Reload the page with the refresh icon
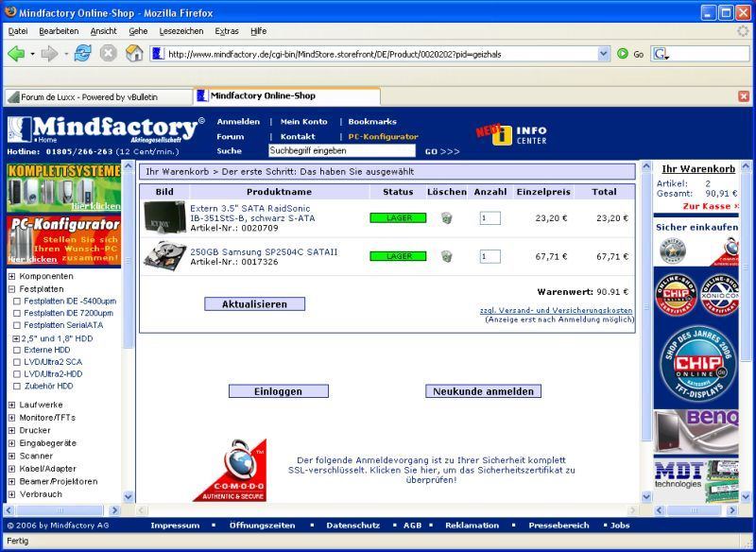The image size is (756, 552). coord(82,54)
